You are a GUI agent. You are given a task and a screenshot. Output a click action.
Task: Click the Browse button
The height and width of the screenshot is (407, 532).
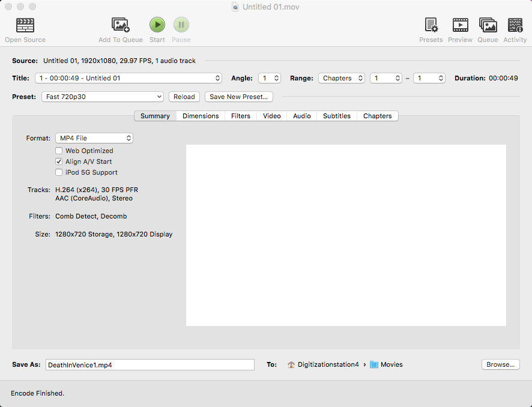pos(500,364)
